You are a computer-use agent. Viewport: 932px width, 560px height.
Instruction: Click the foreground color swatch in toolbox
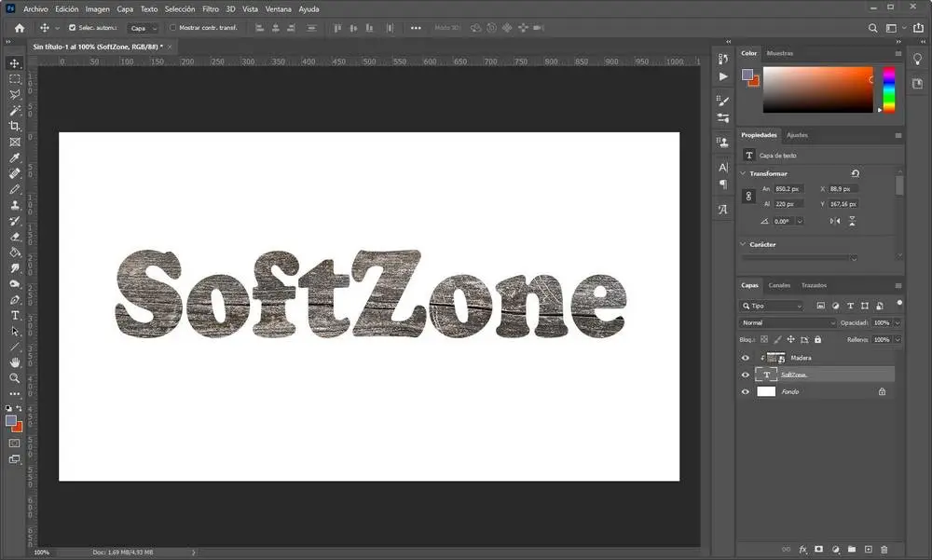point(10,420)
